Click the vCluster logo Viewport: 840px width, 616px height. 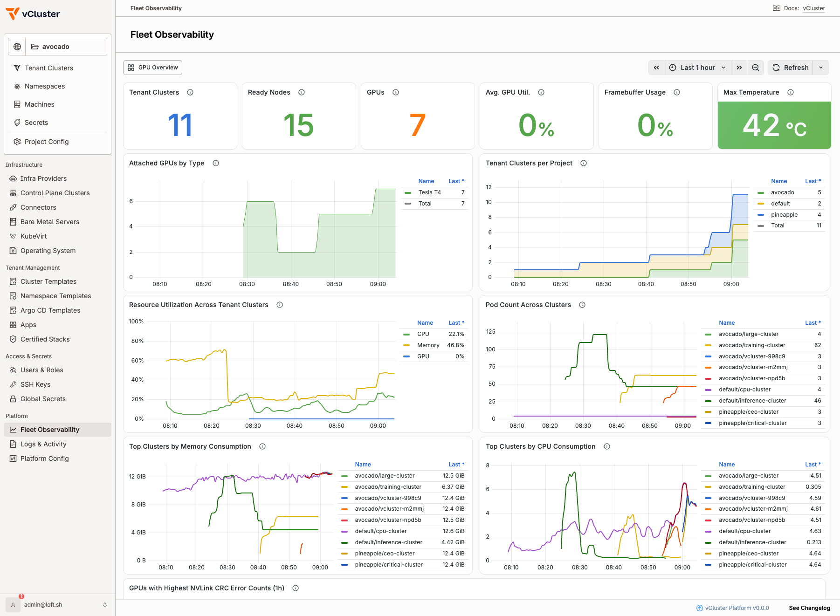point(33,14)
